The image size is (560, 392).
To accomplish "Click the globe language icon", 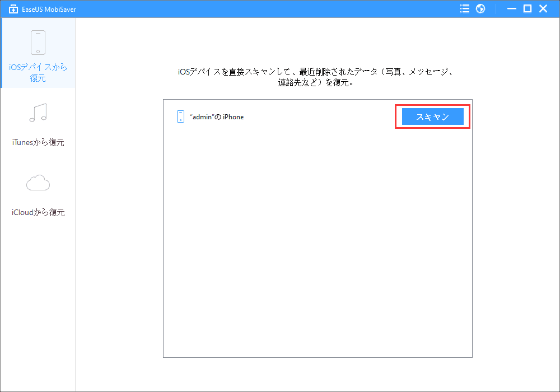I will click(480, 9).
